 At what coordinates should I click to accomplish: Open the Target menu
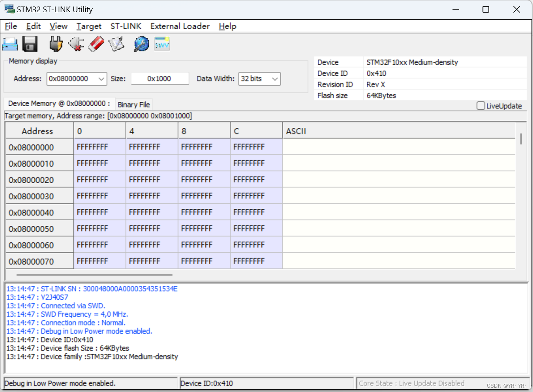click(89, 26)
